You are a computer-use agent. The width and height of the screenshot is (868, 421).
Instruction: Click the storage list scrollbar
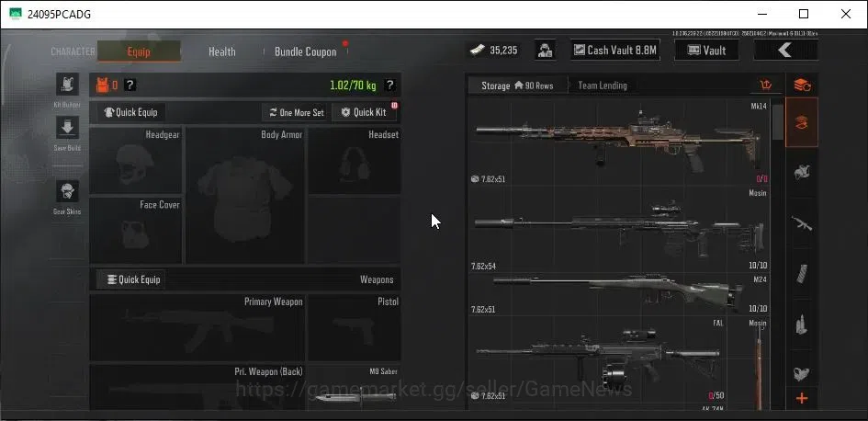click(x=777, y=122)
